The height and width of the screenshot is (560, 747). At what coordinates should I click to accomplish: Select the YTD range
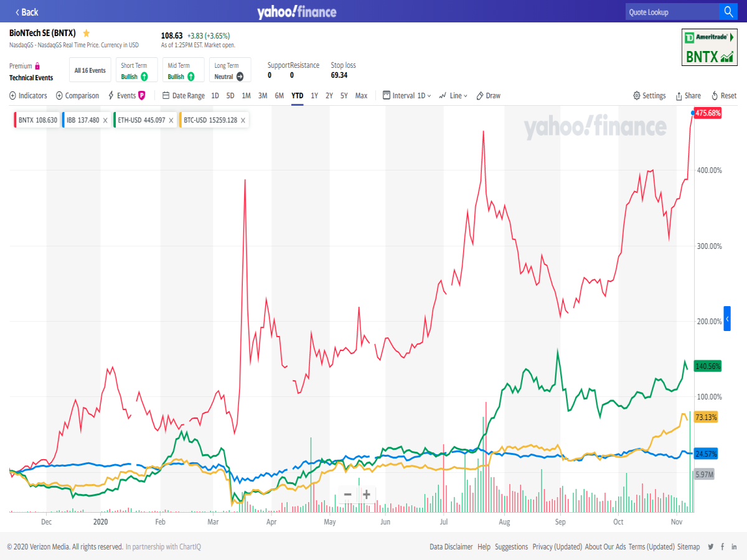point(298,96)
